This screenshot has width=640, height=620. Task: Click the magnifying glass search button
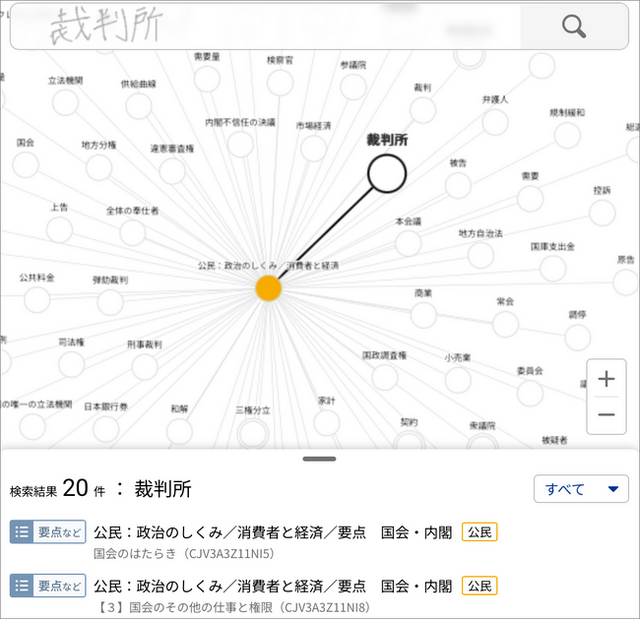574,27
